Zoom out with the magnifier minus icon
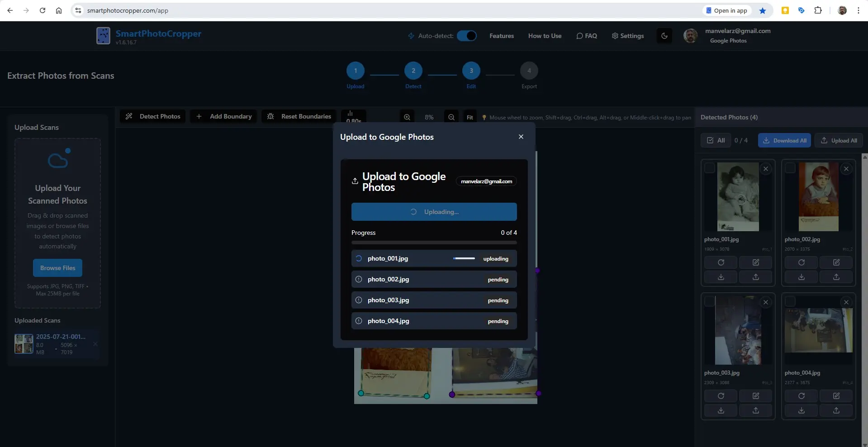 coord(451,117)
